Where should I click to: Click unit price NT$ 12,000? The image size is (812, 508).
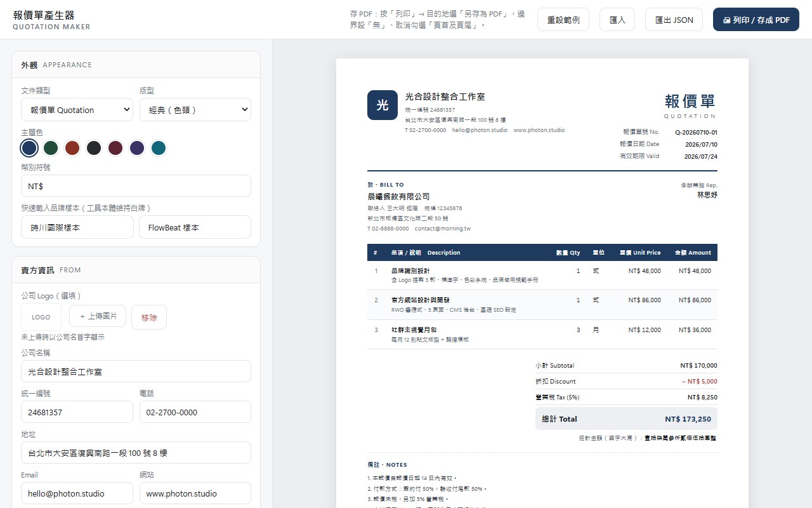pos(645,330)
